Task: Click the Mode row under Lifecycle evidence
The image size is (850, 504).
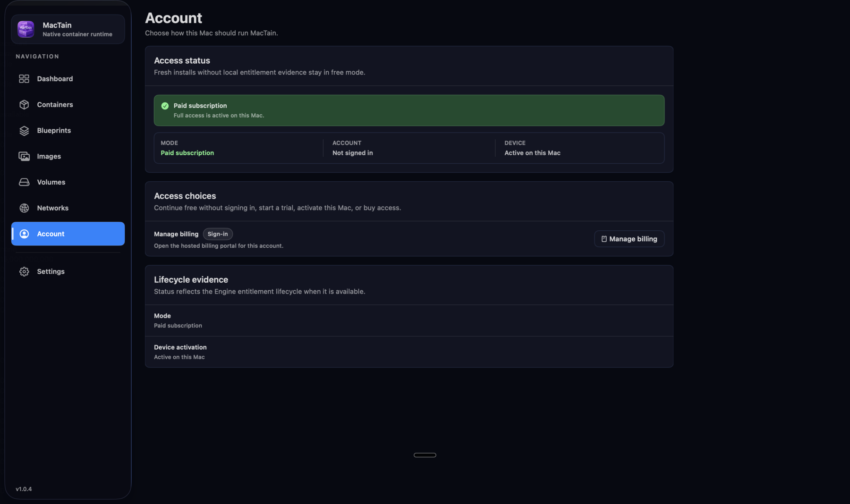Action: click(409, 320)
